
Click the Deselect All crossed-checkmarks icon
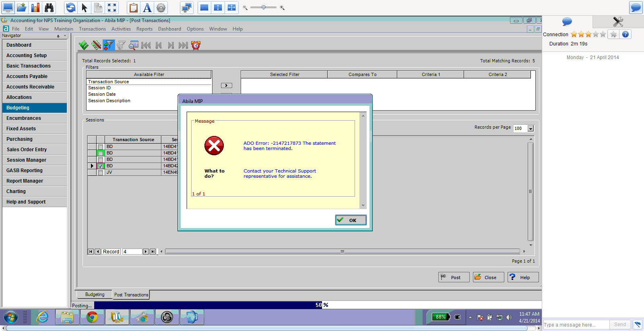point(96,45)
